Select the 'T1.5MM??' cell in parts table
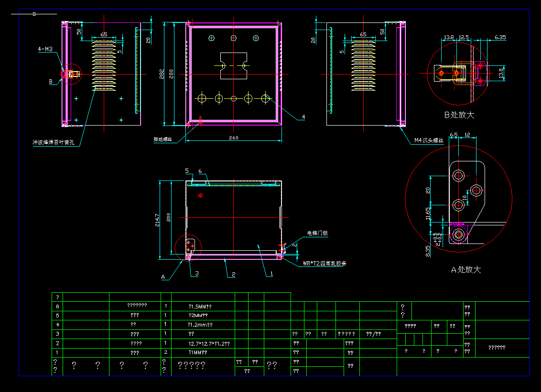 click(200, 306)
